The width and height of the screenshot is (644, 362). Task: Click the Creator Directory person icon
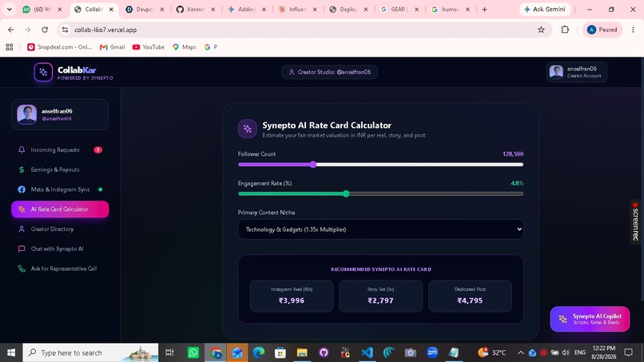click(22, 229)
